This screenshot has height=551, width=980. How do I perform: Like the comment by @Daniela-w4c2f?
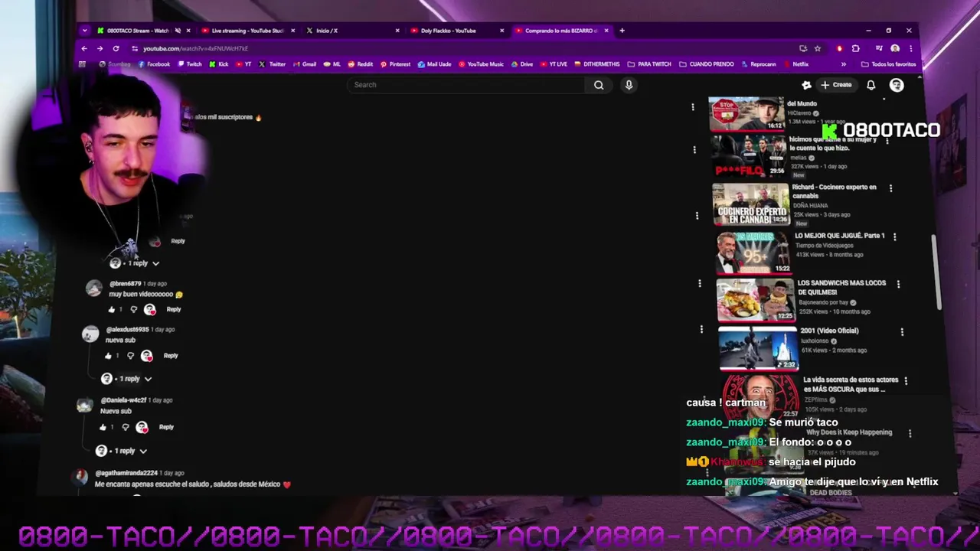[103, 427]
